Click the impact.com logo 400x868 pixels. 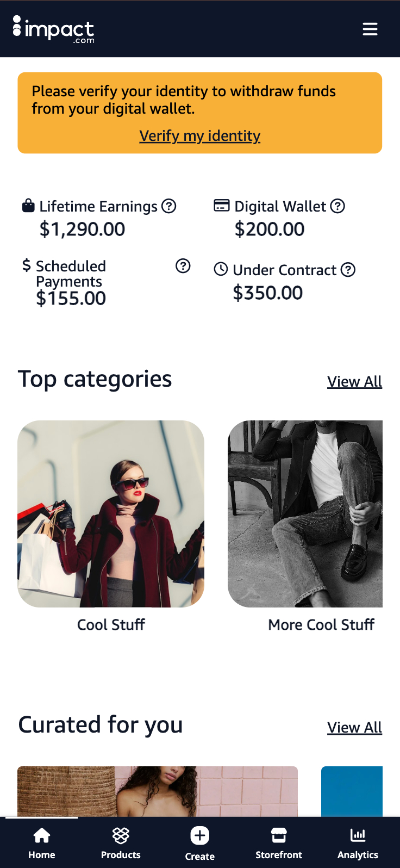coord(53,29)
